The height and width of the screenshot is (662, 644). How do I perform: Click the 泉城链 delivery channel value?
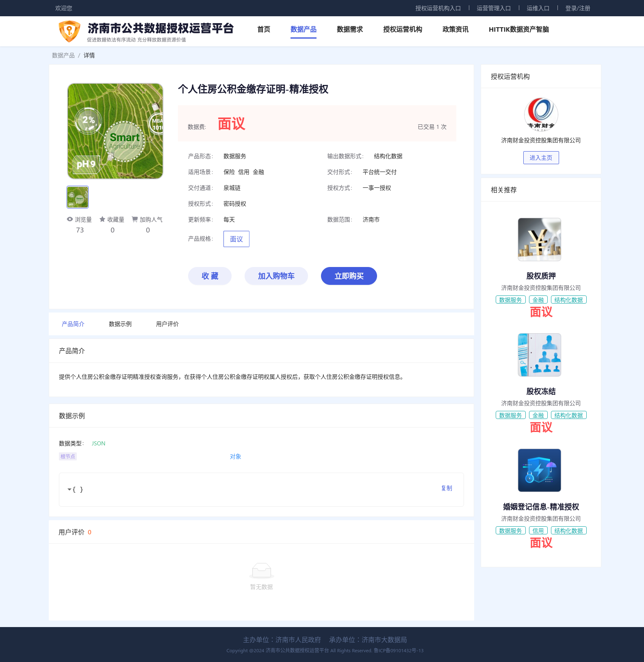point(232,188)
